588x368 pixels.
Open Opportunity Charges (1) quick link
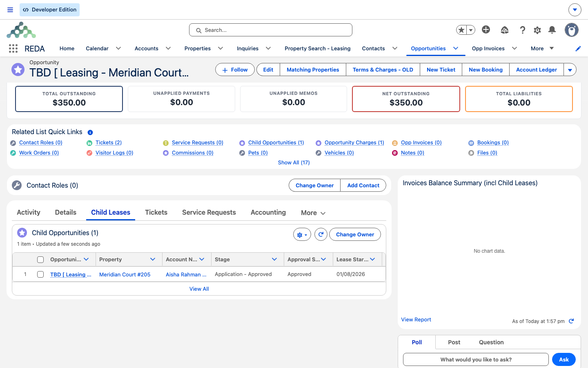click(354, 142)
